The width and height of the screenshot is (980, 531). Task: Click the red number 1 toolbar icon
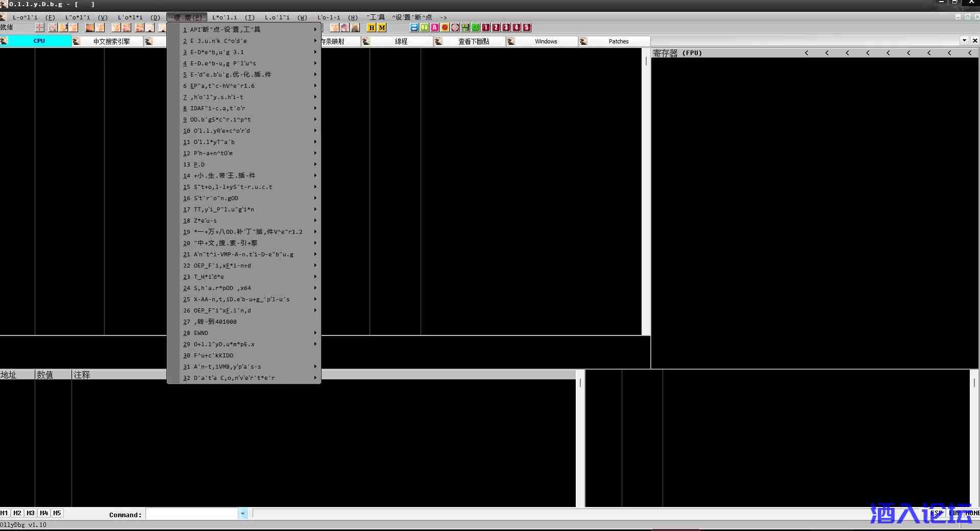486,28
